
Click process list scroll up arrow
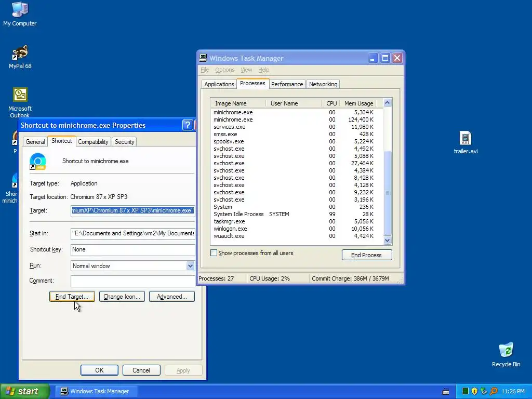pos(387,103)
